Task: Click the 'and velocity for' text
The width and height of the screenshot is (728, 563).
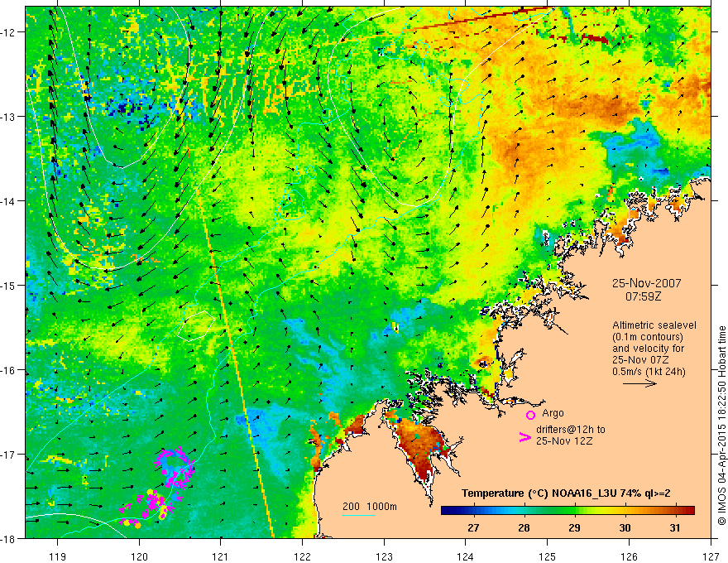Action: coord(648,349)
